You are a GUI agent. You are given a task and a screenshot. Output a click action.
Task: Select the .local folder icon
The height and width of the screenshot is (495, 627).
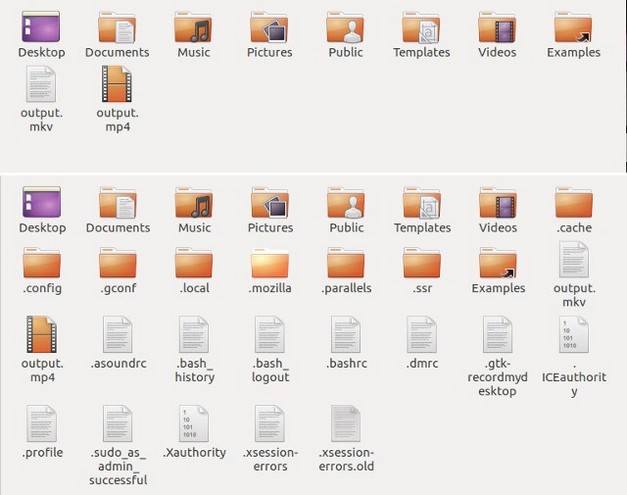point(194,263)
